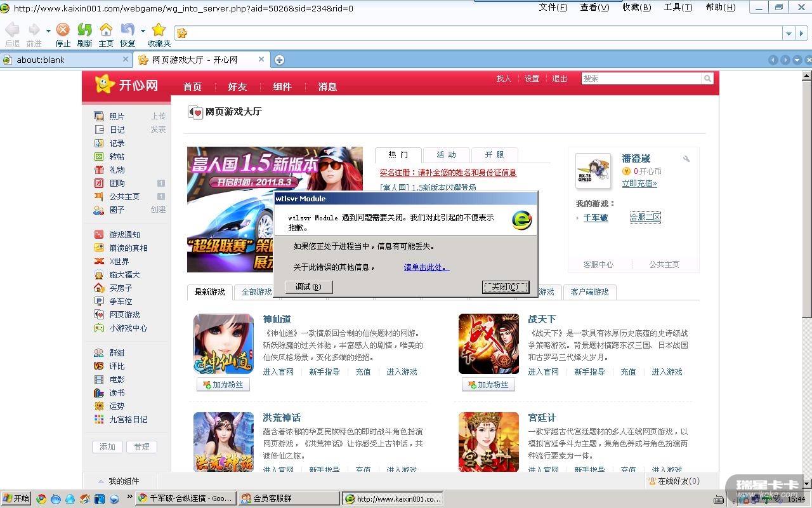Click the 争车位 parking icon in the sidebar
The image size is (812, 508).
[99, 301]
